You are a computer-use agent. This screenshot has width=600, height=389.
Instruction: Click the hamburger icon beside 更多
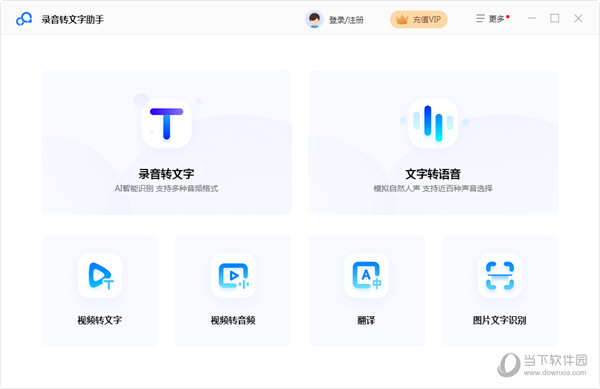tap(480, 18)
